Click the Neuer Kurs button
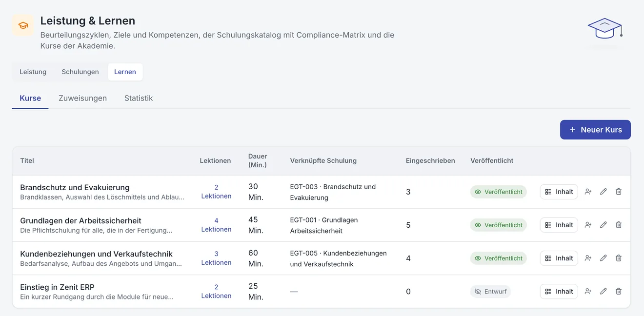 (x=595, y=130)
